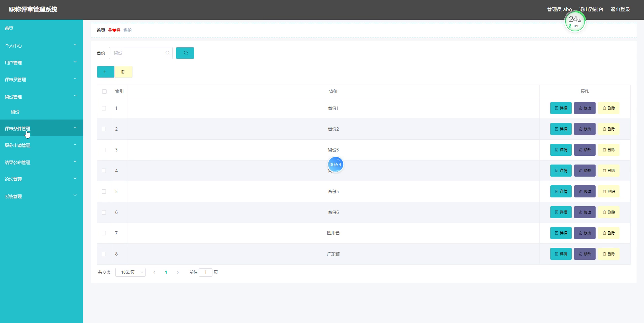The width and height of the screenshot is (644, 323).
Task: Open 详情 for index 4 row
Action: pos(561,171)
